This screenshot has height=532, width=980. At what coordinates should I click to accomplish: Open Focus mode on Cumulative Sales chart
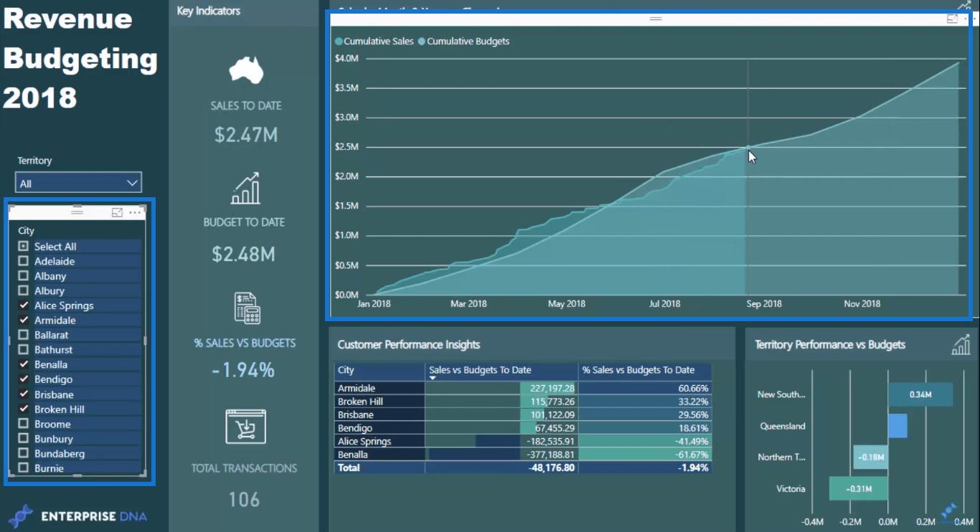tap(952, 19)
